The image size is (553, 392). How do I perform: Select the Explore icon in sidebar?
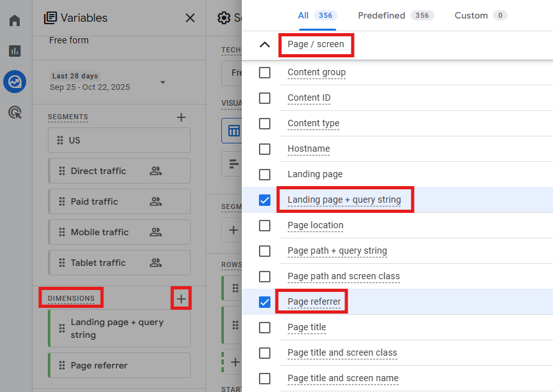15,82
